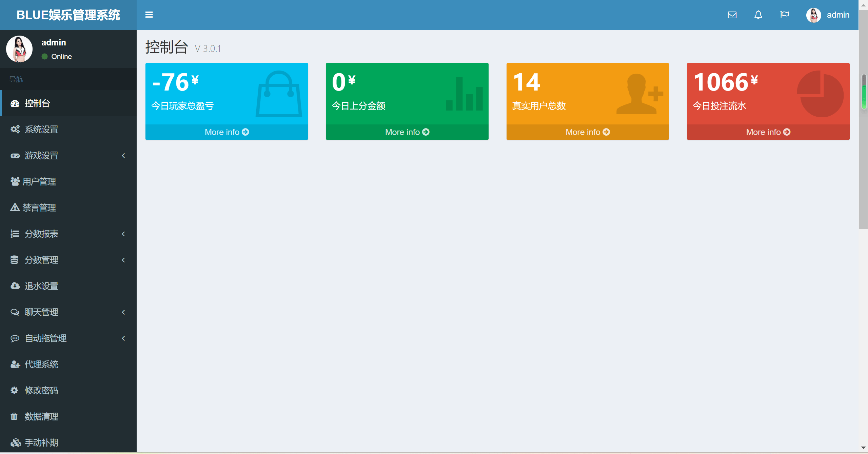Viewport: 868px width, 454px height.
Task: Toggle the sidebar with hamburger icon
Action: point(149,15)
